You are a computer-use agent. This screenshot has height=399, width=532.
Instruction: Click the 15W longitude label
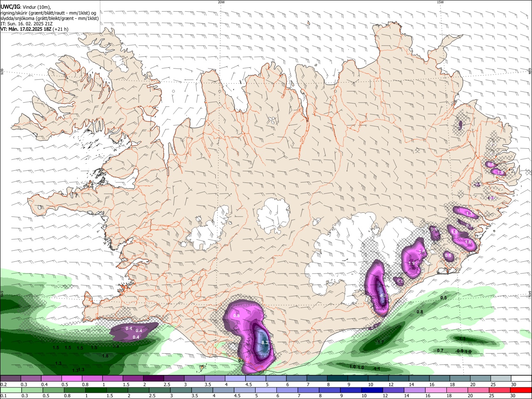[x=440, y=2]
